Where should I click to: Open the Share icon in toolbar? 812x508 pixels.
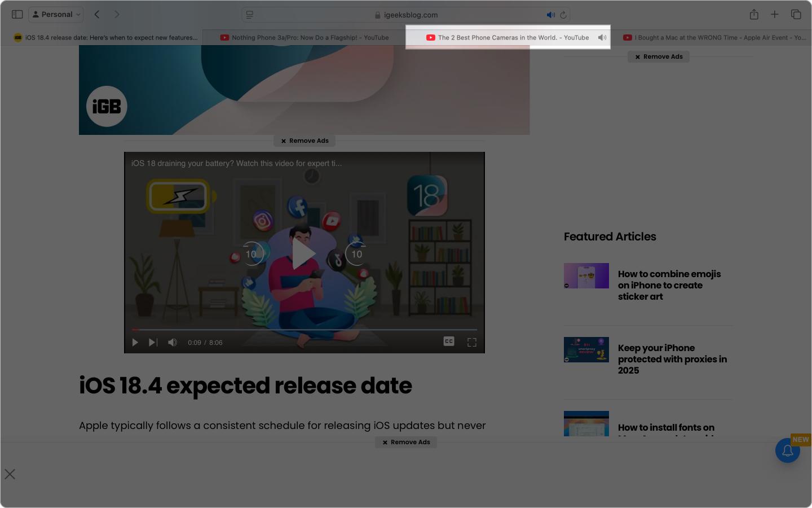pos(754,15)
